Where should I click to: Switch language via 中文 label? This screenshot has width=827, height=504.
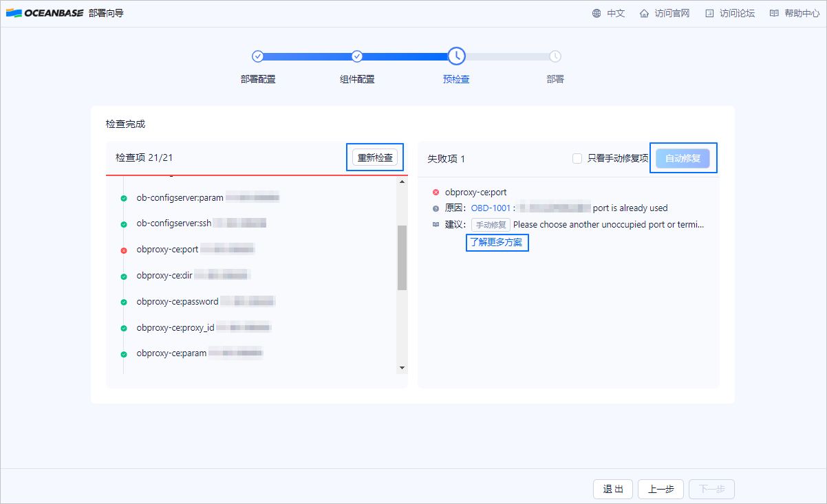(x=616, y=13)
